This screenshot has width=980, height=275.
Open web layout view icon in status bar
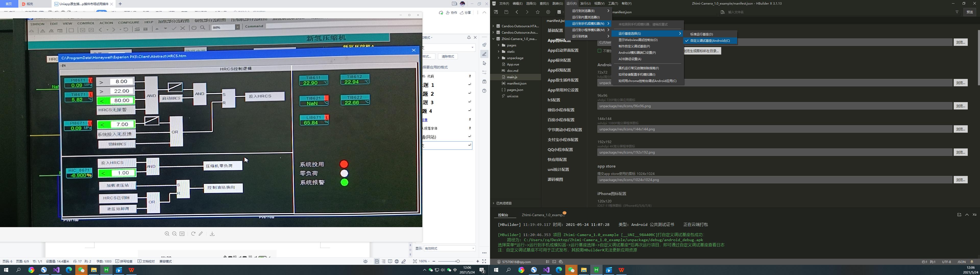click(x=397, y=261)
